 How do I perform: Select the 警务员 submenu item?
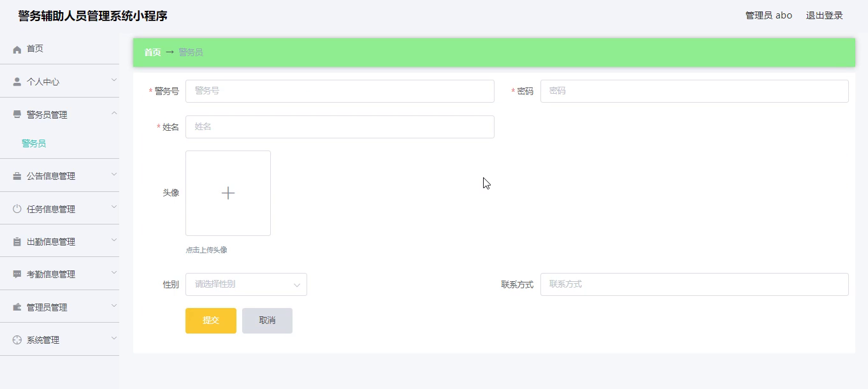click(34, 143)
